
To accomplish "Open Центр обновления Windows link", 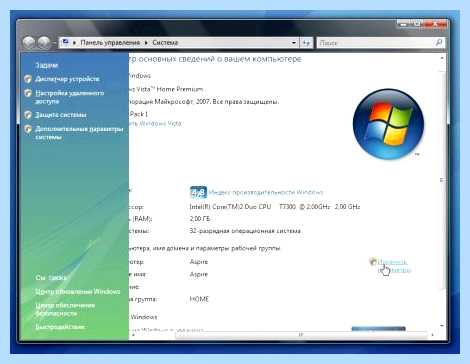I will pos(78,292).
